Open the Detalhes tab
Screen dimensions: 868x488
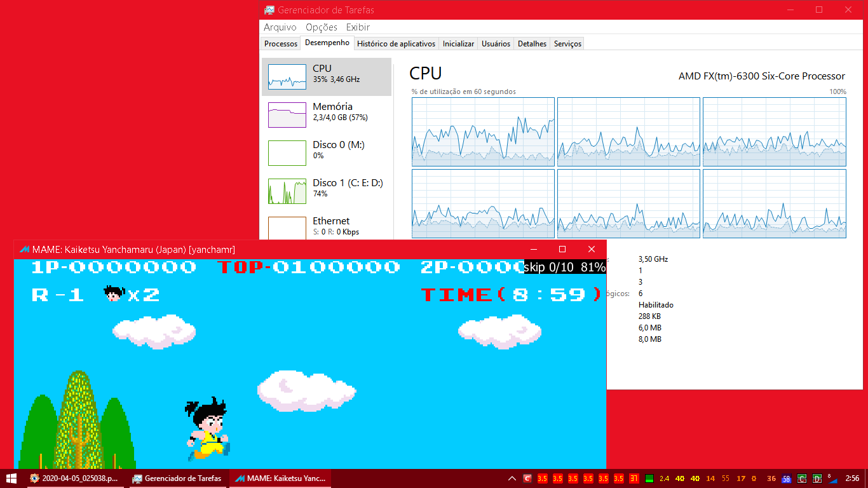pyautogui.click(x=532, y=44)
